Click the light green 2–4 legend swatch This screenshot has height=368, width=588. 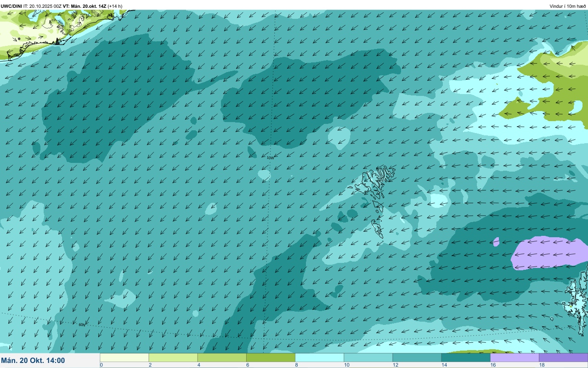(x=173, y=357)
